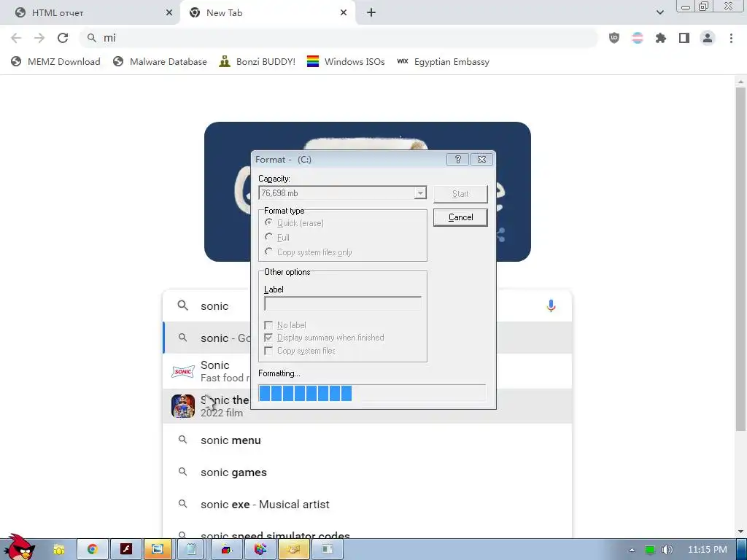Open the uBlock Origin extension icon
Image resolution: width=747 pixels, height=560 pixels.
coord(614,38)
